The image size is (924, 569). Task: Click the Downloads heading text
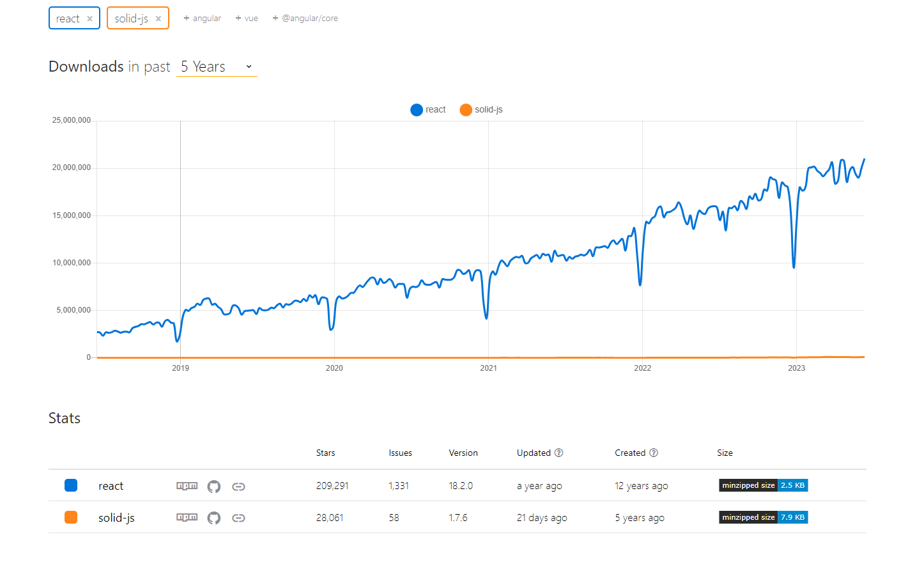pos(86,66)
